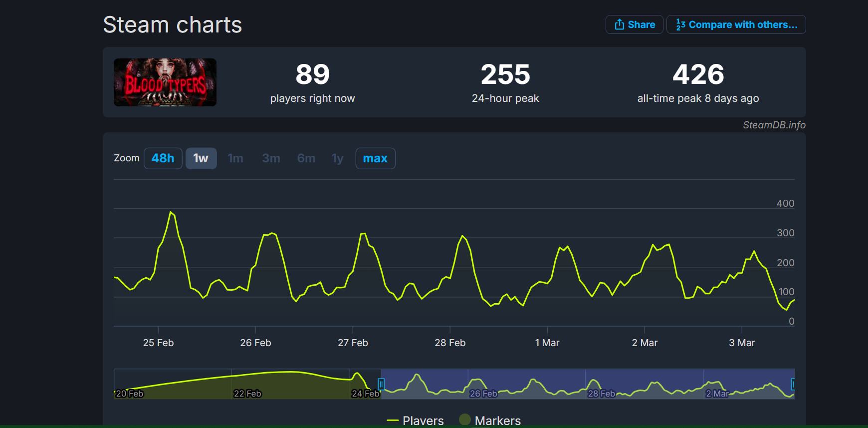Choose the max zoom range
868x428 pixels.
tap(375, 158)
